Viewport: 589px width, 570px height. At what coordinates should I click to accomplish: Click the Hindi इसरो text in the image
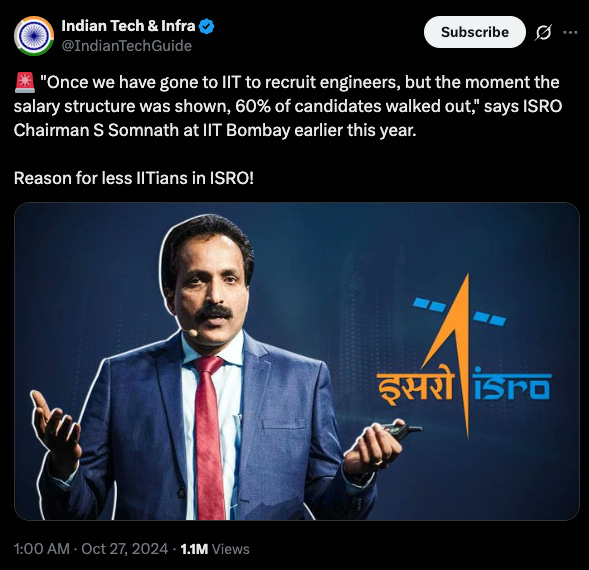point(415,386)
